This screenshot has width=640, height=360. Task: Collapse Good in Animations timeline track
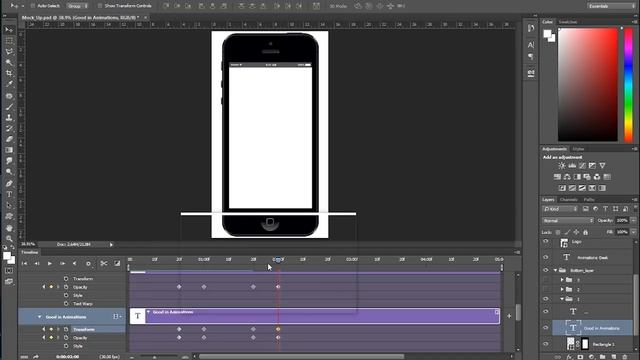coord(40,317)
